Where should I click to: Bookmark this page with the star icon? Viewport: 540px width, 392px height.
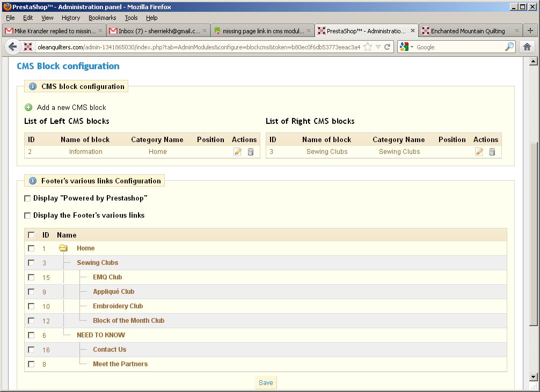pyautogui.click(x=368, y=47)
